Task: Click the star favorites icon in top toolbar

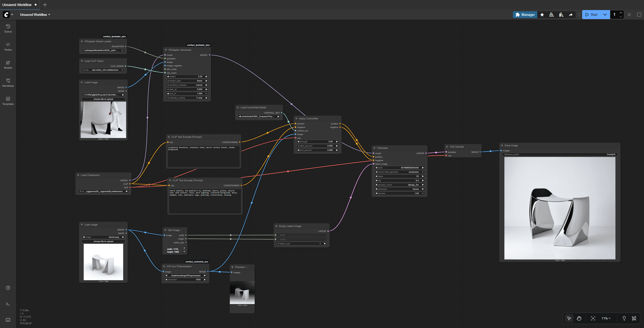Action: pyautogui.click(x=542, y=15)
